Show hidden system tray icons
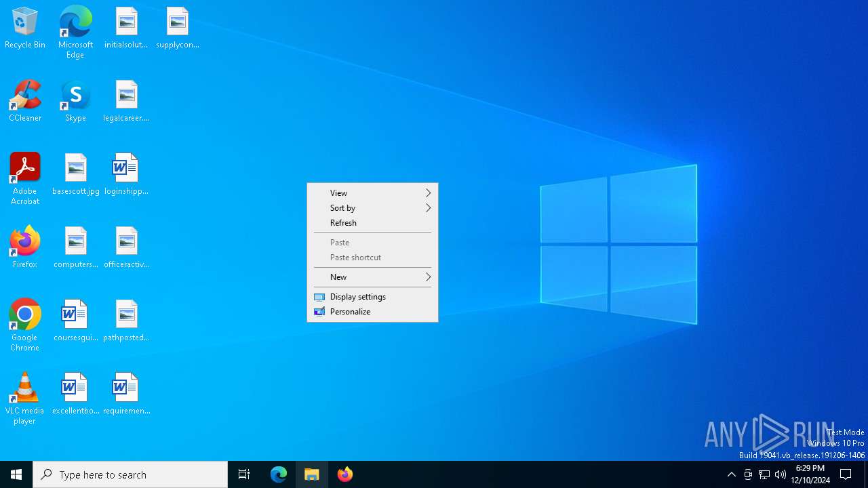 point(731,474)
